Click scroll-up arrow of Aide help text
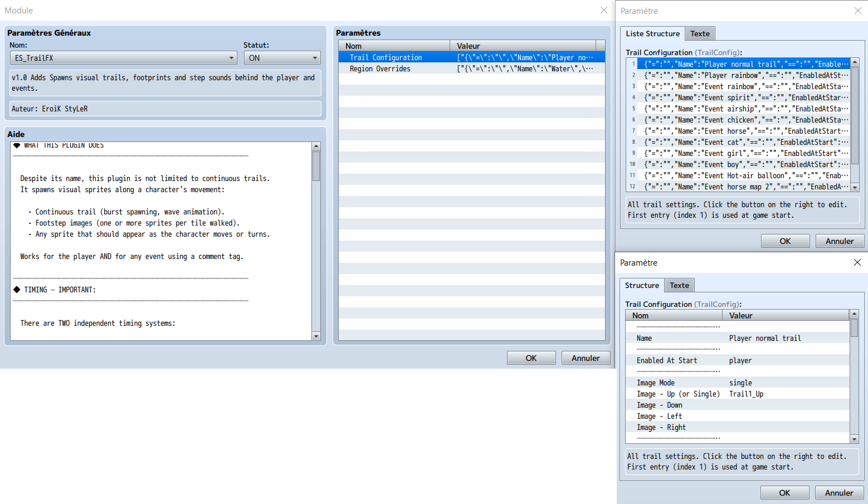The height and width of the screenshot is (504, 868). pos(316,146)
